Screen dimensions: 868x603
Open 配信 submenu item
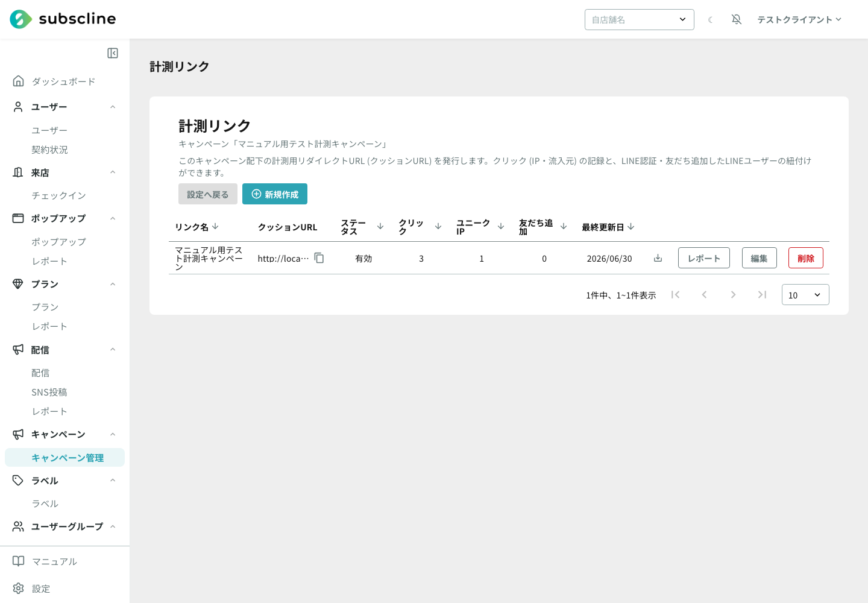[40, 373]
